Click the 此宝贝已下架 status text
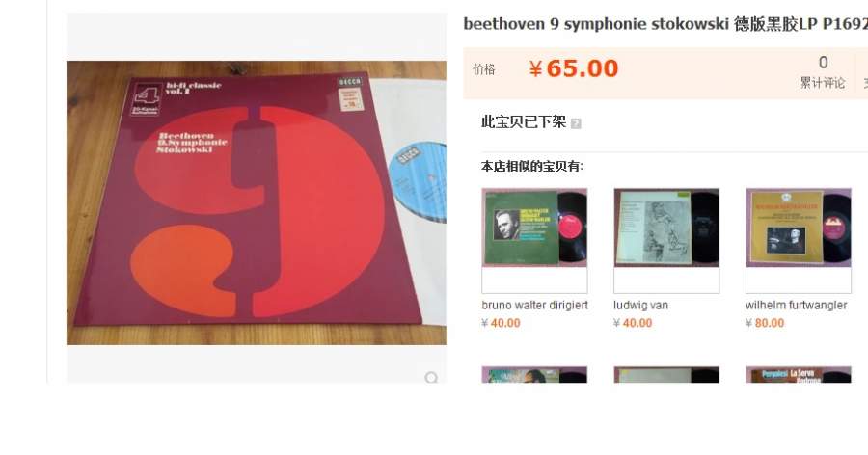 (x=523, y=121)
